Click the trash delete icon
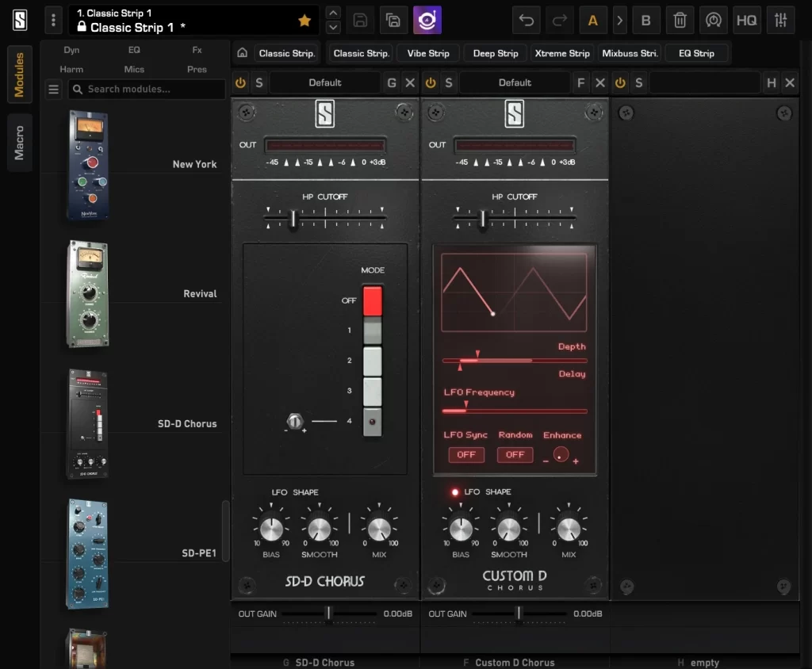812x669 pixels. pyautogui.click(x=680, y=21)
